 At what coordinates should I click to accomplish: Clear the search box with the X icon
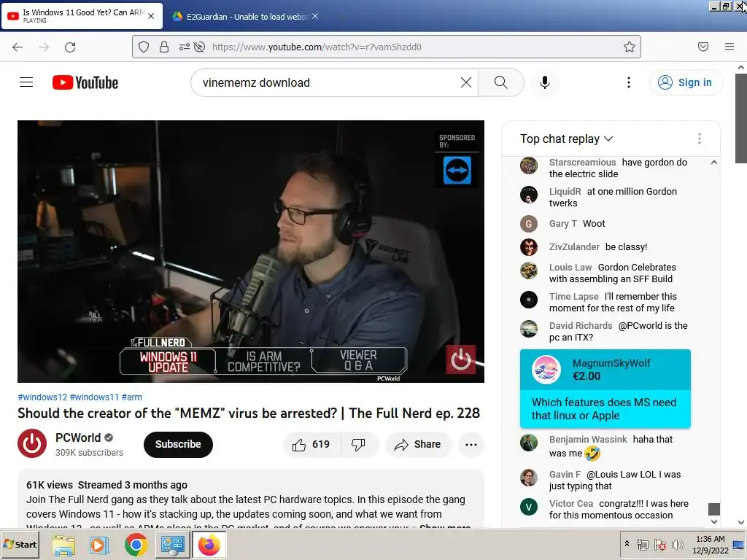click(x=466, y=82)
